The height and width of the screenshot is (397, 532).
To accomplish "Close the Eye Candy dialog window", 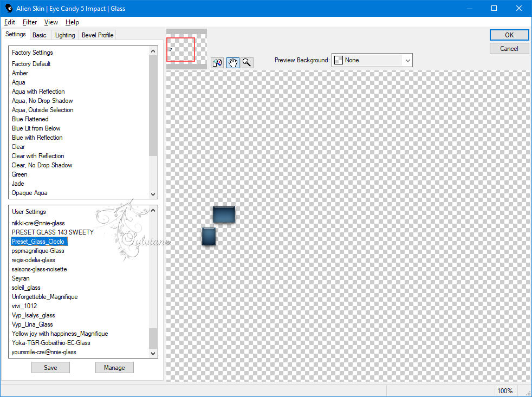I will 519,8.
